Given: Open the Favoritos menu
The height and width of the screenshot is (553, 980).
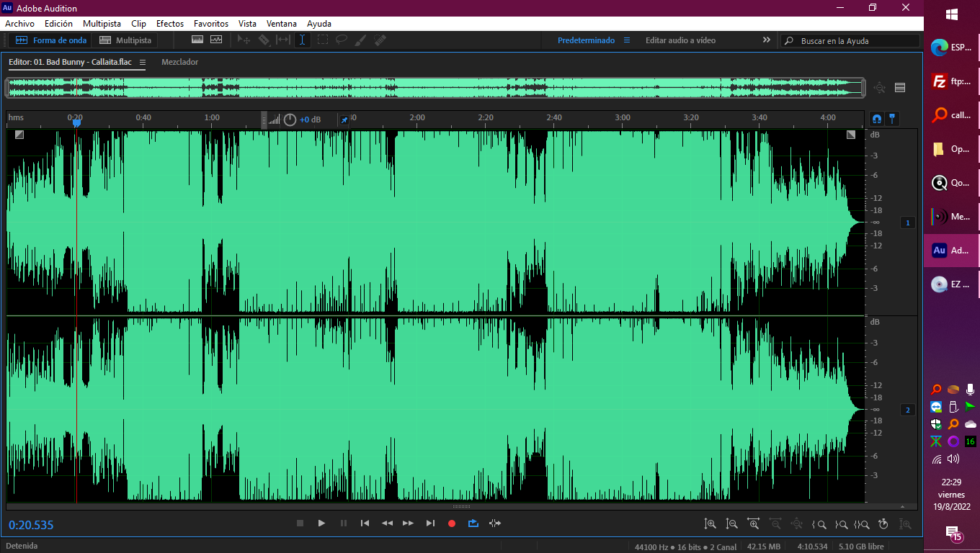Looking at the screenshot, I should pyautogui.click(x=211, y=24).
